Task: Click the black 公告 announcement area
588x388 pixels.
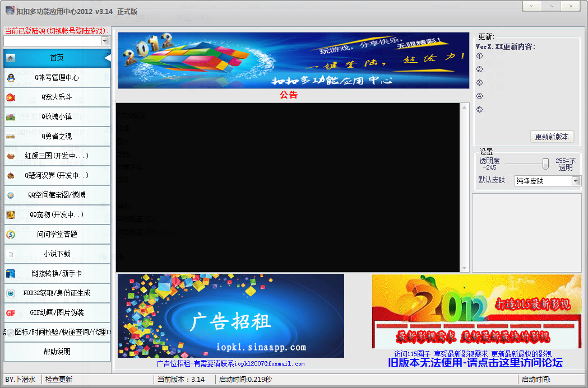Action: (288, 187)
